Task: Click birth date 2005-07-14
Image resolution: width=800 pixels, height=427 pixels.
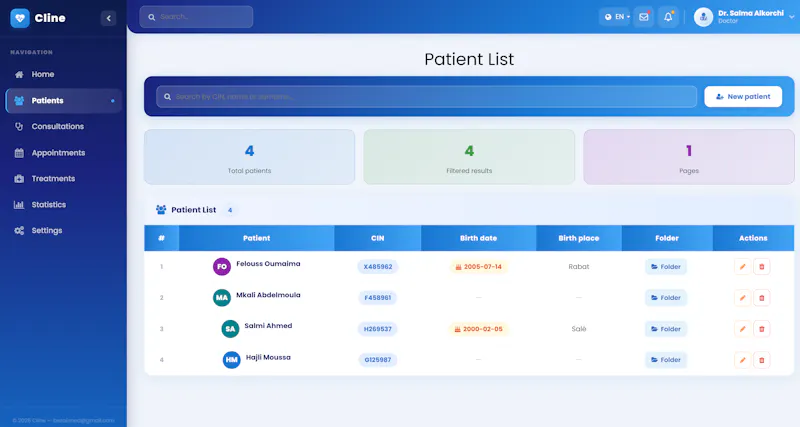Action: click(x=479, y=267)
